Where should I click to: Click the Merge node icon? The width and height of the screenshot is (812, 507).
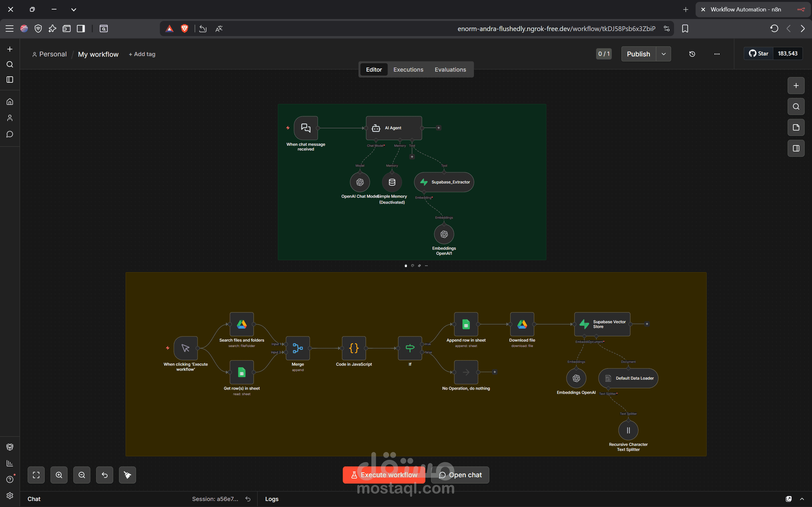(298, 348)
